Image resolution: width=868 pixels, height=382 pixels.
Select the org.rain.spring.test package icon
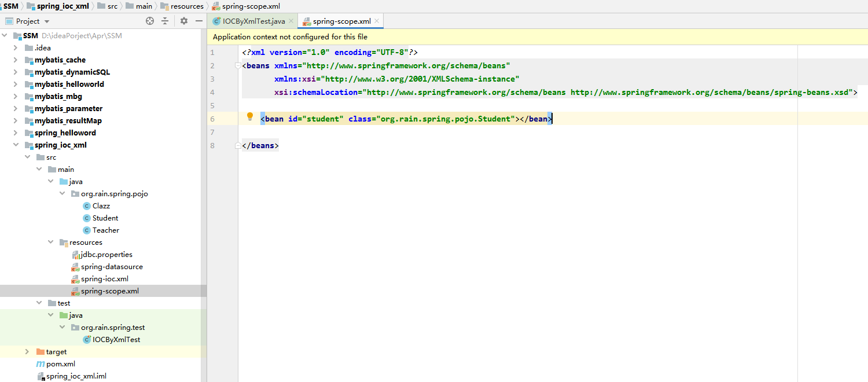(x=75, y=328)
